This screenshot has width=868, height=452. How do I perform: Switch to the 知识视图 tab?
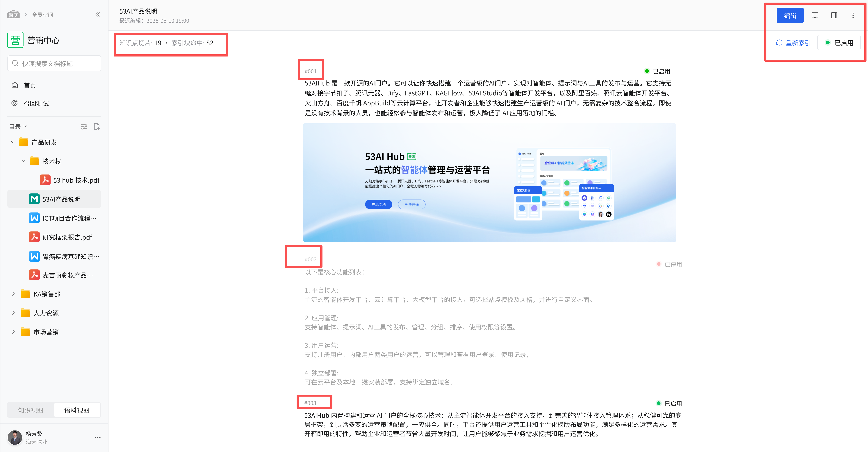coord(31,410)
